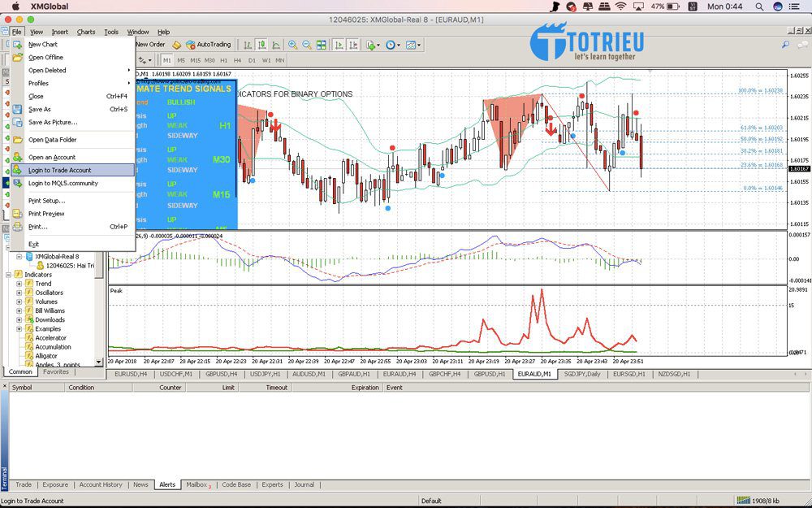Choose Open Offline from File menu

pos(73,58)
